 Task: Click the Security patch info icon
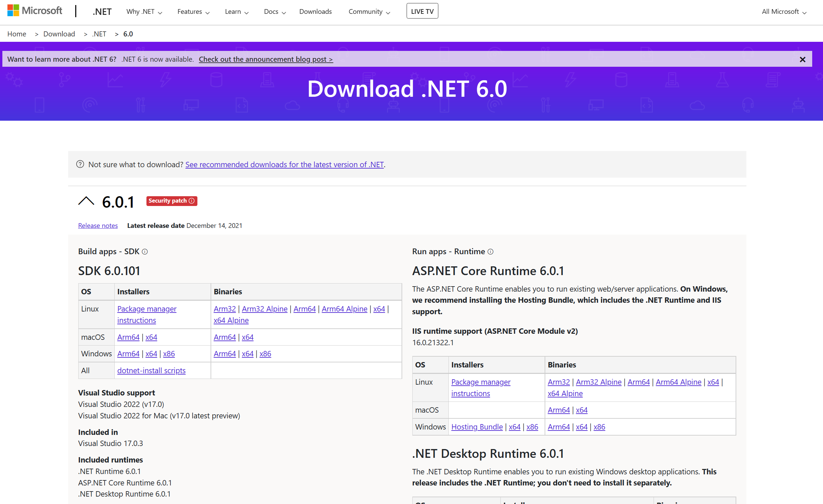coord(192,201)
